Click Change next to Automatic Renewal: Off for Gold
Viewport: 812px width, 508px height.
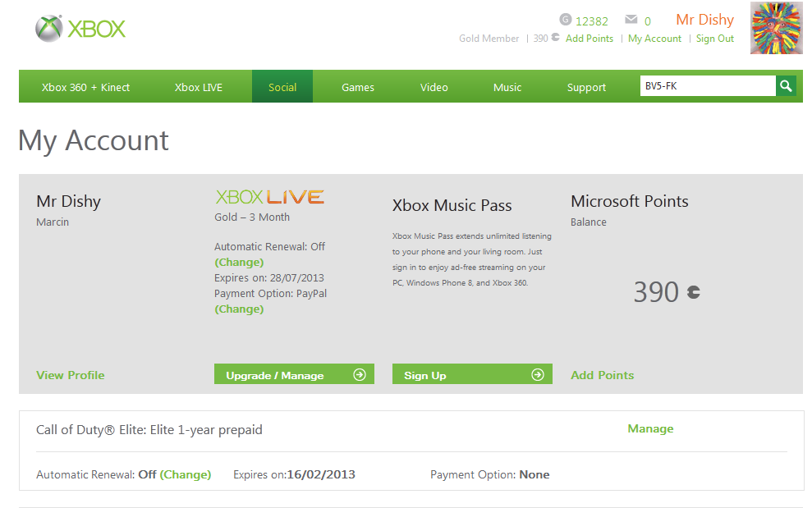(x=239, y=262)
